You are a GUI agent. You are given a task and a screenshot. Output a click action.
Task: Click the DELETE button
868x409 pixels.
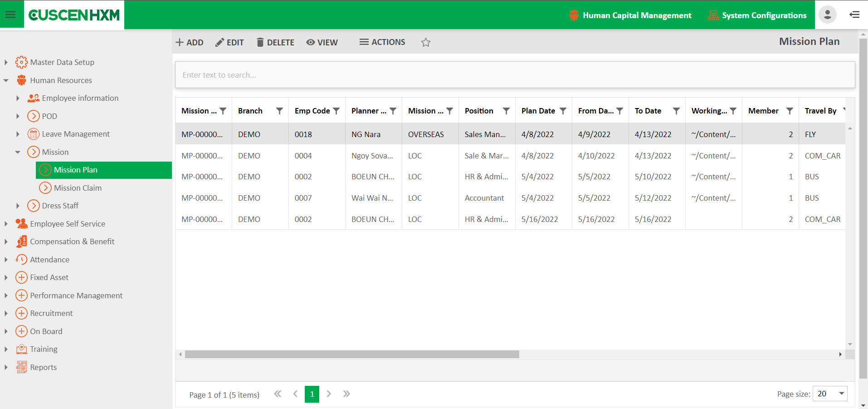pos(275,42)
